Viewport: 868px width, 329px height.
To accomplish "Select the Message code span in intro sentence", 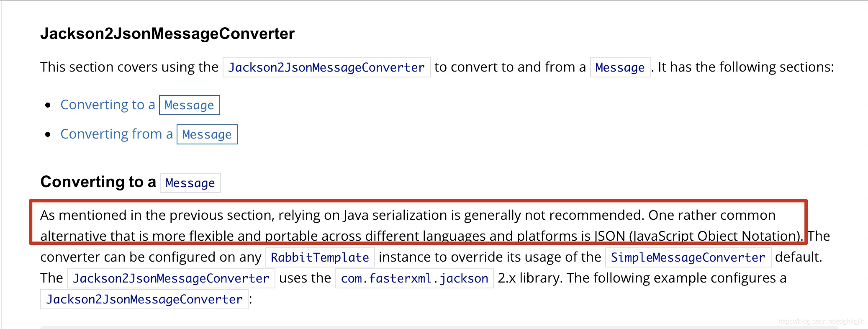I will [x=620, y=67].
